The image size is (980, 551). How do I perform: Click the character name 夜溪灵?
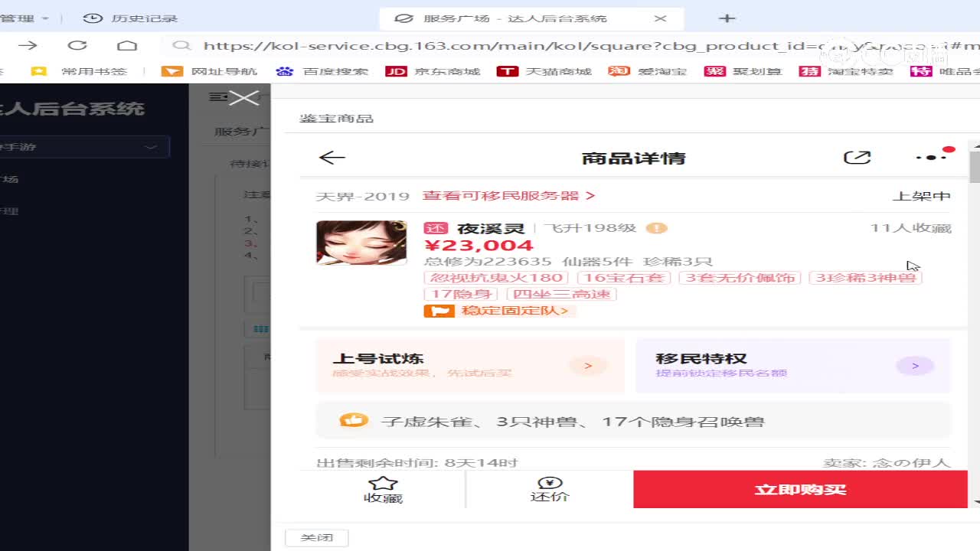point(491,228)
